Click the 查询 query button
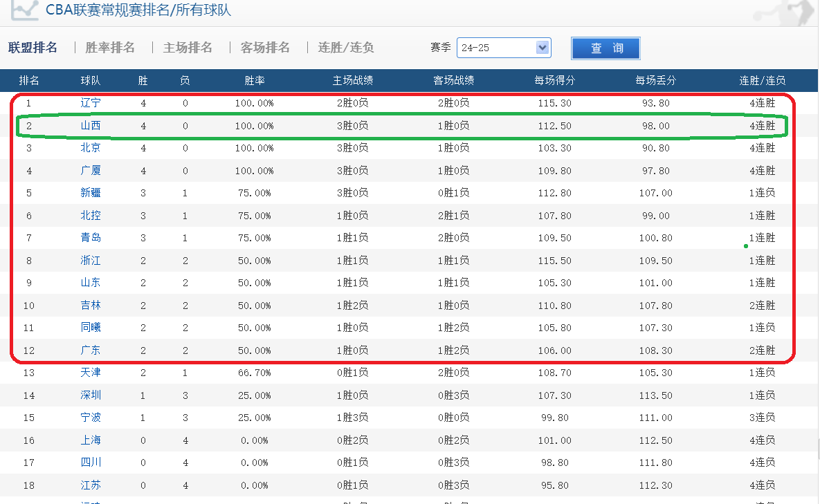820x504 pixels. [605, 48]
